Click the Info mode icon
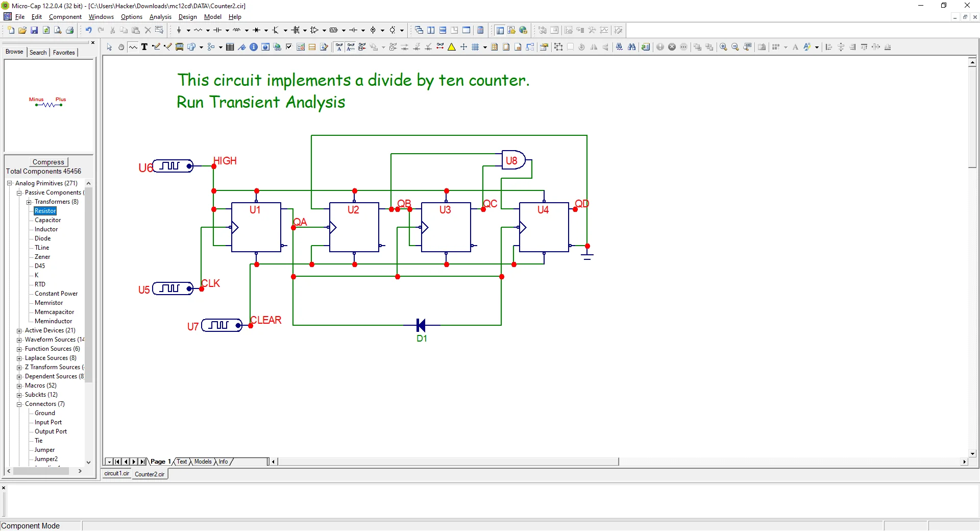Viewport: 980px width, 531px height. [x=254, y=47]
